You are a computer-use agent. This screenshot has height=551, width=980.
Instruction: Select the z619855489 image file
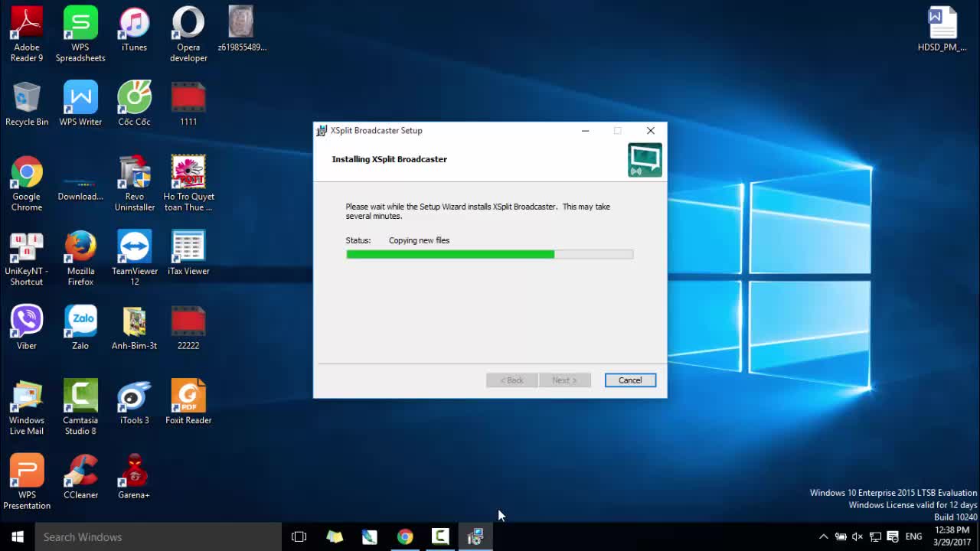pyautogui.click(x=242, y=29)
